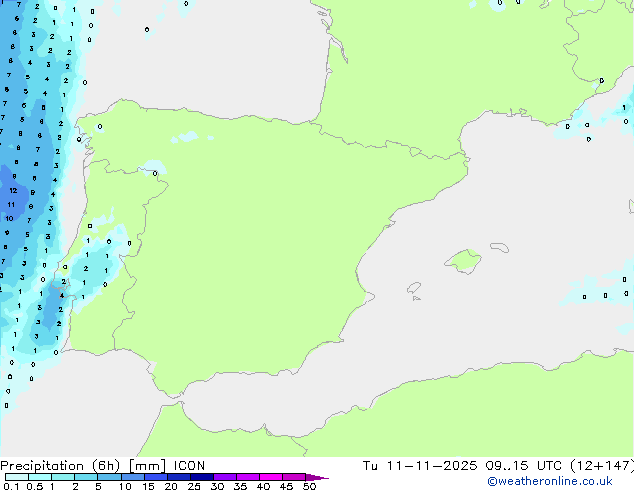Viewport: 634px width, 490px height.
Task: Select the 2–5 mm legend color swatch
Action: [86, 477]
